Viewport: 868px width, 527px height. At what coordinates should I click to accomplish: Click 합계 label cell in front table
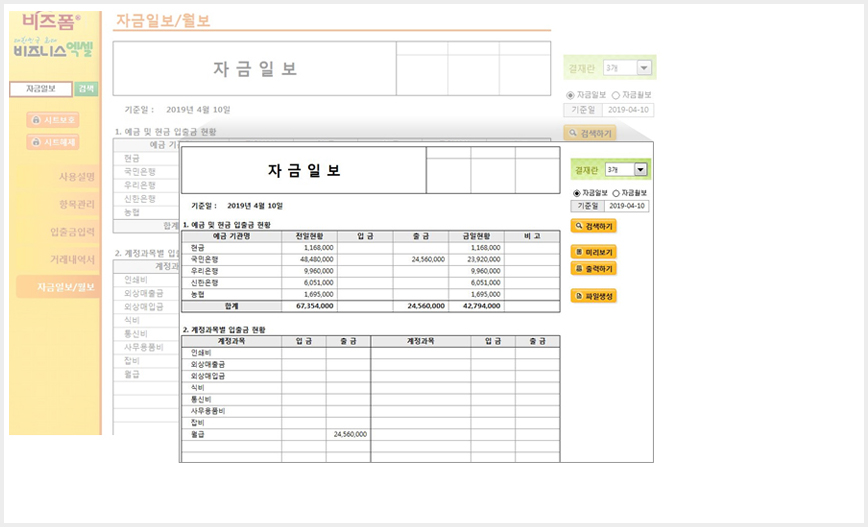click(231, 306)
